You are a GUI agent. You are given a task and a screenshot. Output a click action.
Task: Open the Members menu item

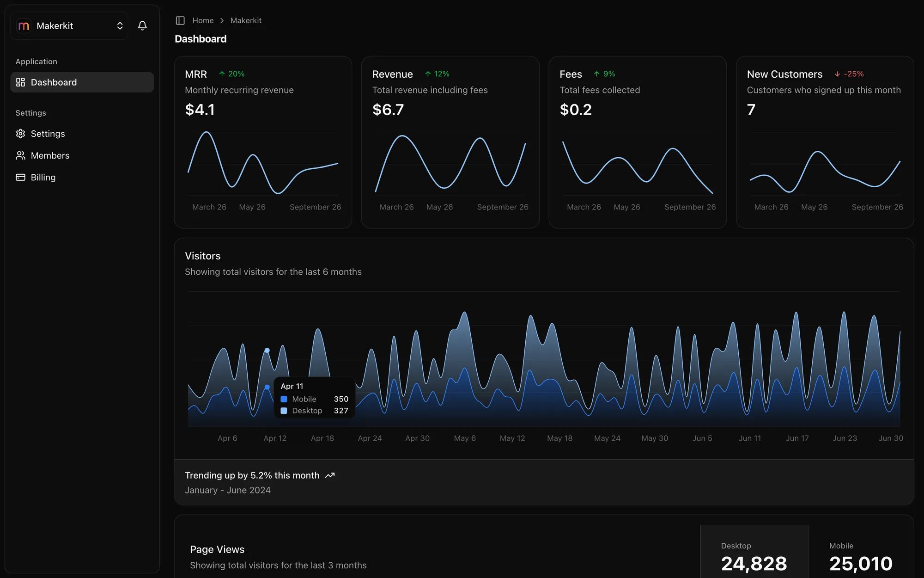pos(82,155)
